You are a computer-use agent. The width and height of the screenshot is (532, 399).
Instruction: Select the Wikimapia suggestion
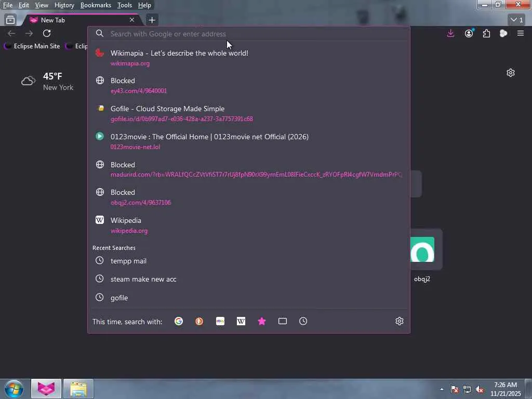click(x=249, y=58)
